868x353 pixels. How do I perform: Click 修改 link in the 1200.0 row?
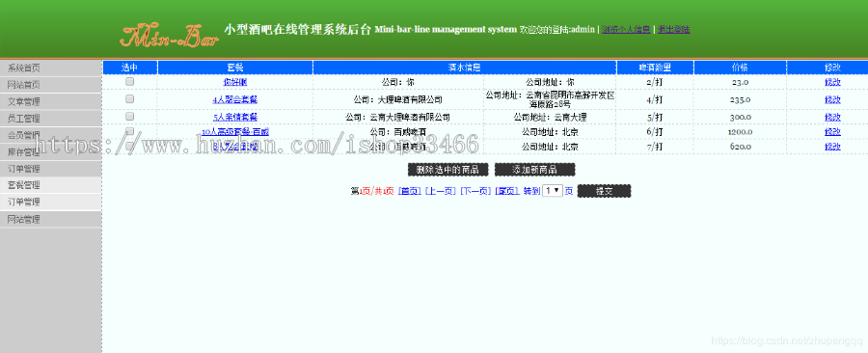832,132
